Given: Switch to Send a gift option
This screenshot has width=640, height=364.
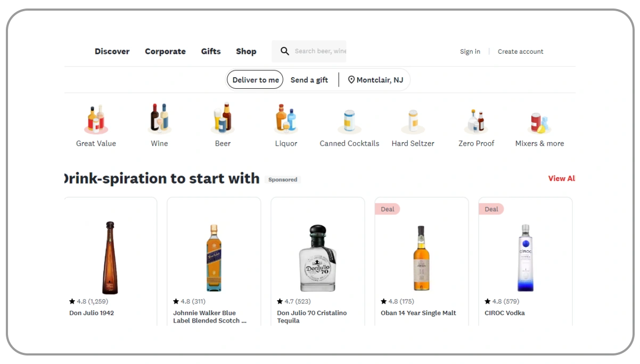Looking at the screenshot, I should 309,80.
